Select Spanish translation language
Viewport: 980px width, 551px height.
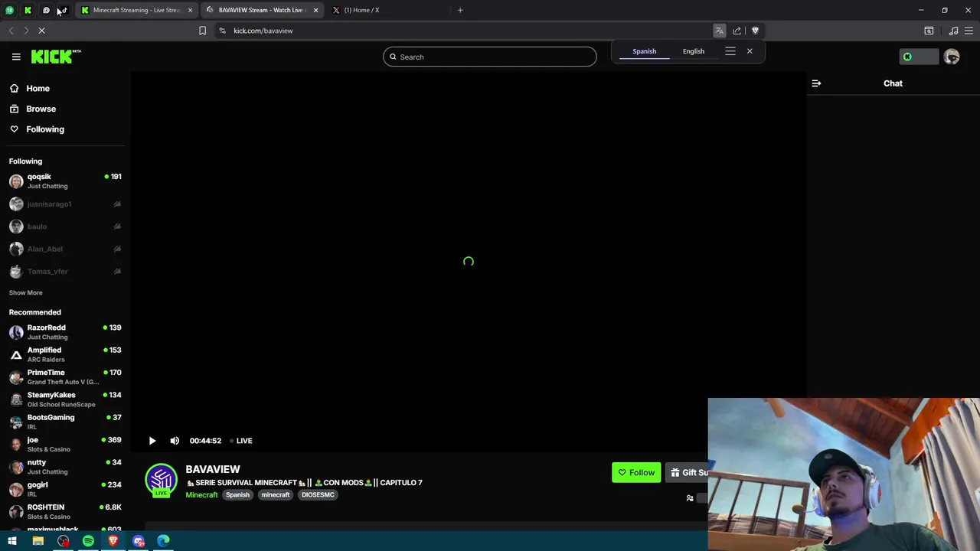tap(644, 51)
